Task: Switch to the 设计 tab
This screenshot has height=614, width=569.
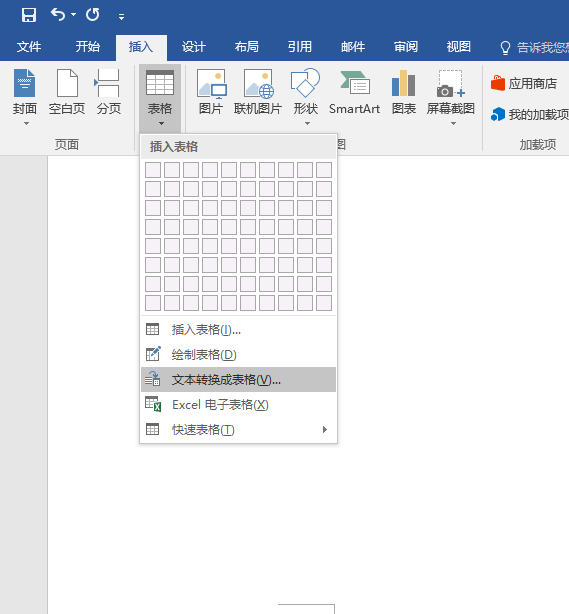Action: click(x=193, y=47)
